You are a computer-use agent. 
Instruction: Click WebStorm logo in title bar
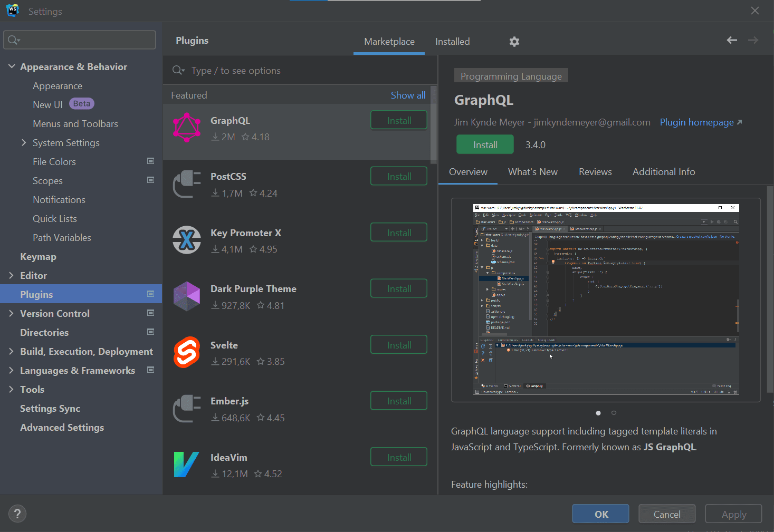pyautogui.click(x=13, y=11)
